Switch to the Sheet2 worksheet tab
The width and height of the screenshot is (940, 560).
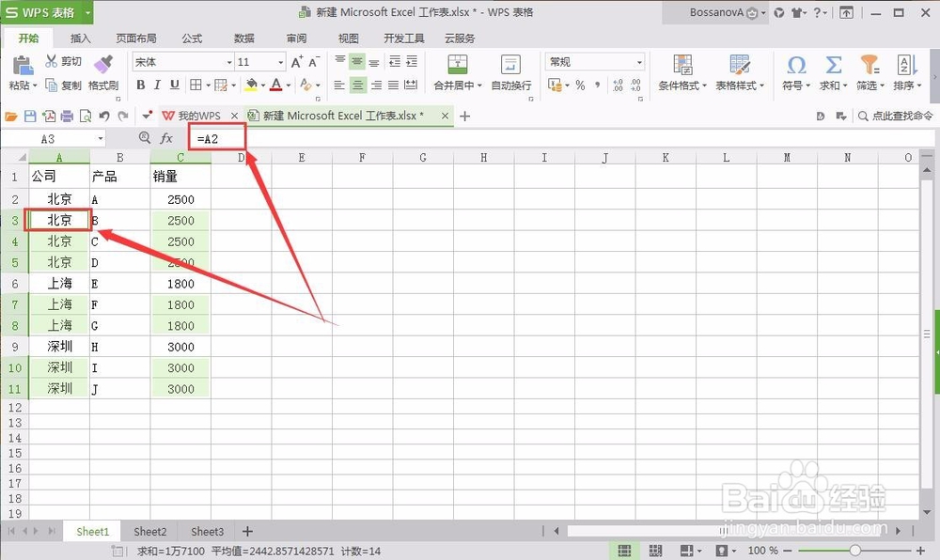149,531
